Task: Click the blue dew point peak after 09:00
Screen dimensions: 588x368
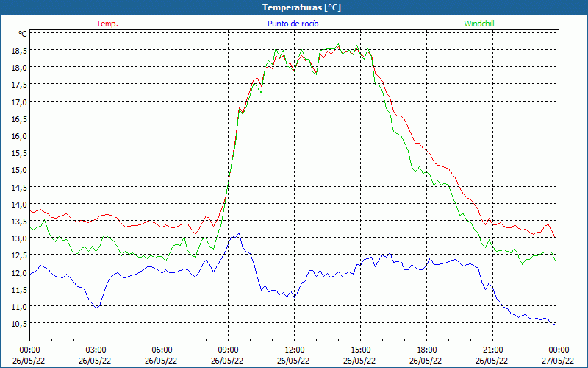Action: pyautogui.click(x=239, y=233)
